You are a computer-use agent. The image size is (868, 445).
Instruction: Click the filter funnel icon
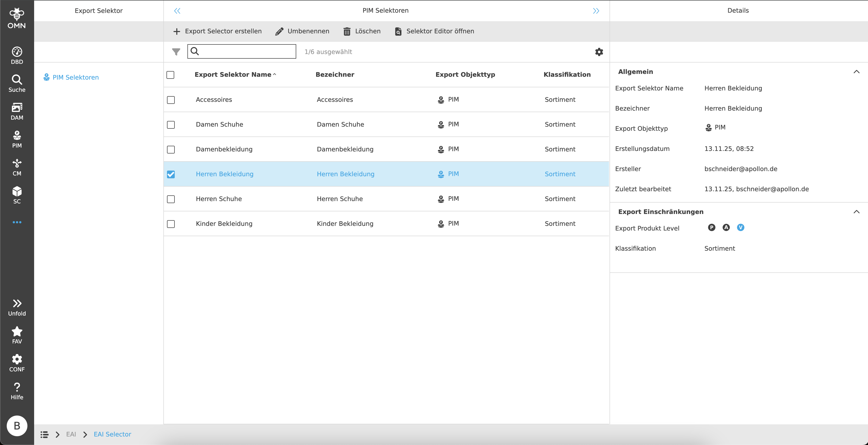pyautogui.click(x=176, y=51)
